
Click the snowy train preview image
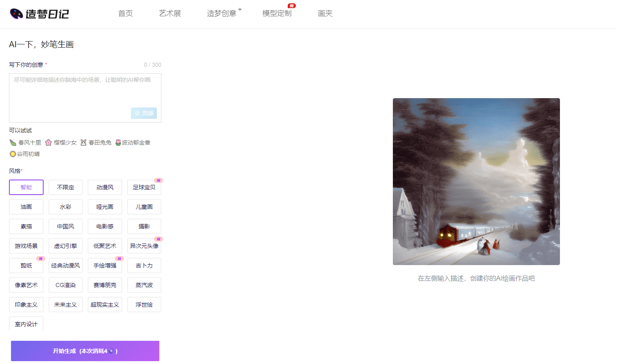476,182
